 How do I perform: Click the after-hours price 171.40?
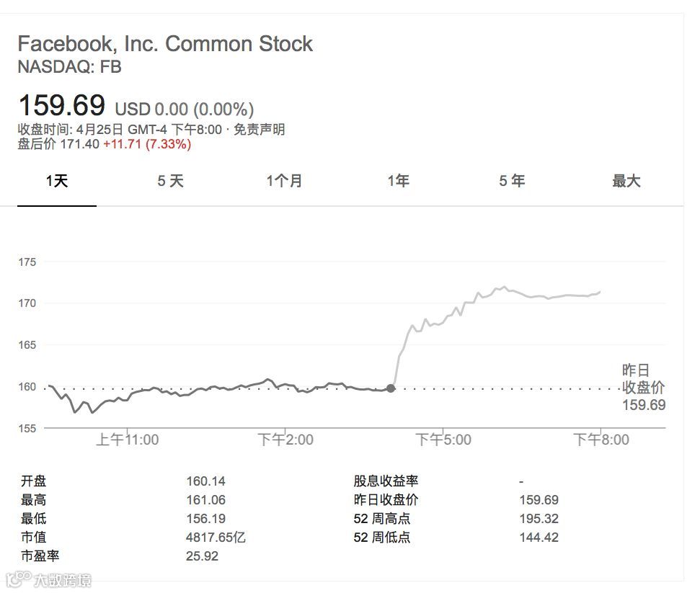pyautogui.click(x=79, y=144)
